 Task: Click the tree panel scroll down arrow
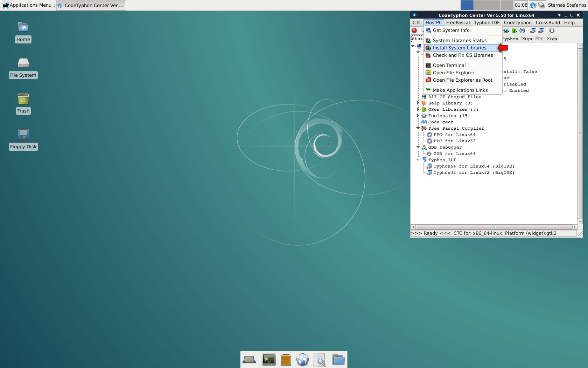(x=580, y=222)
